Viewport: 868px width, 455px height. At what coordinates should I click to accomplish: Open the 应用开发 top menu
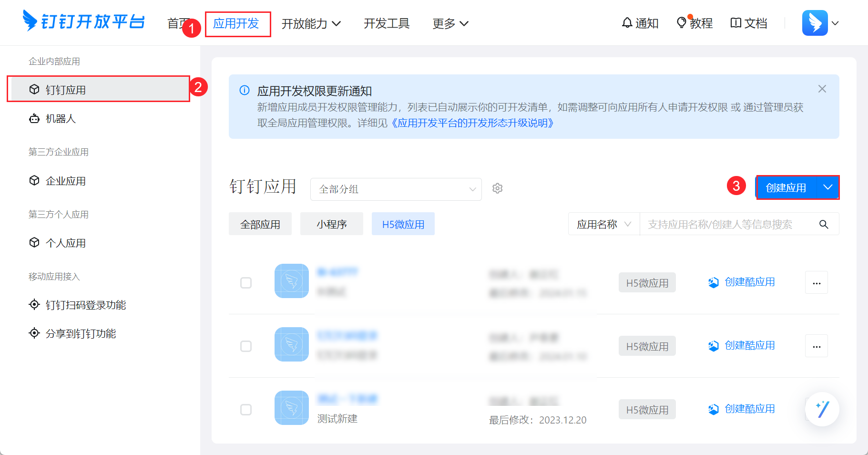click(236, 23)
